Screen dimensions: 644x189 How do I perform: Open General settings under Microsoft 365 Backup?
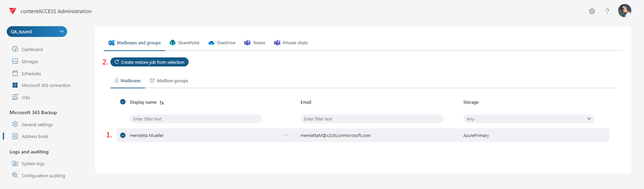coord(37,125)
